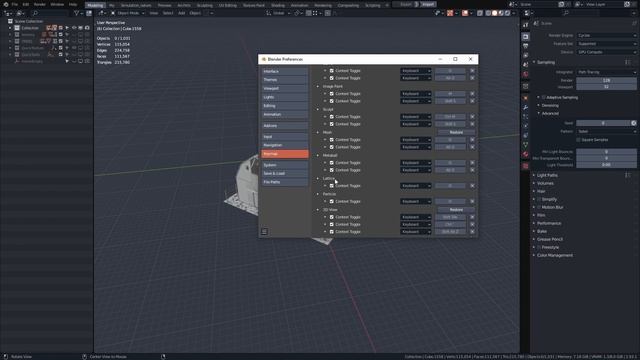This screenshot has width=640, height=360.
Task: Remove the Latice Context Toggle keymap entry
Action: click(472, 186)
